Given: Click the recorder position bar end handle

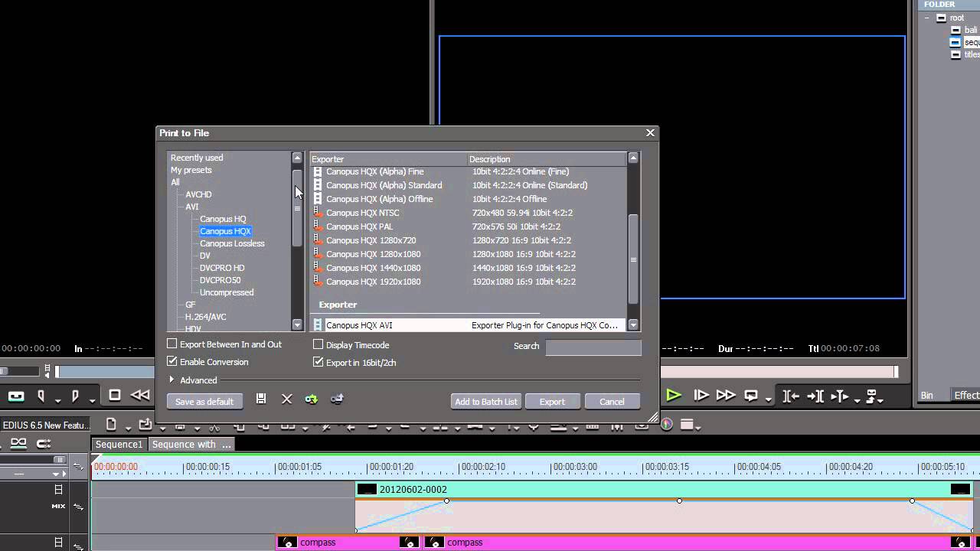Looking at the screenshot, I should pyautogui.click(x=897, y=372).
